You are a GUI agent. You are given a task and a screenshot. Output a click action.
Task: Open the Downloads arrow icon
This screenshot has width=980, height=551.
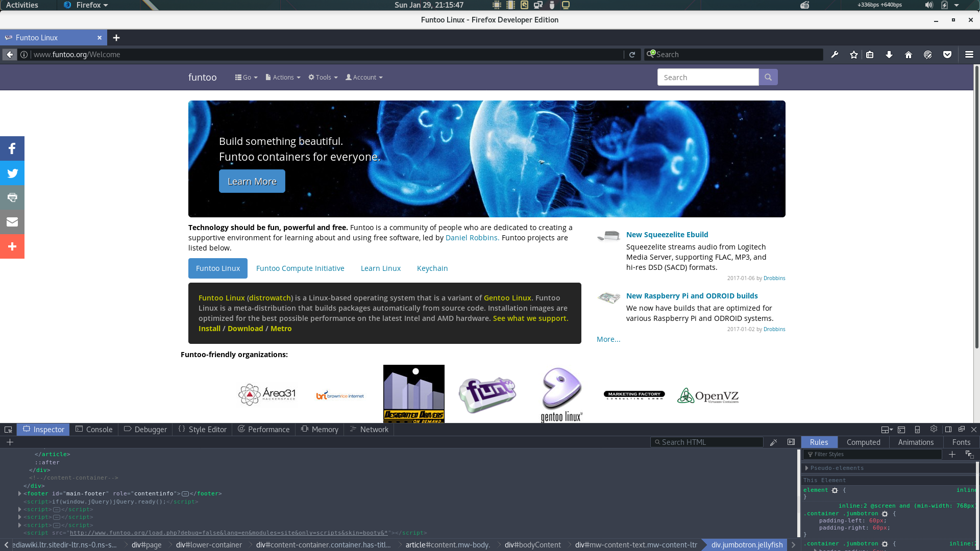(889, 55)
